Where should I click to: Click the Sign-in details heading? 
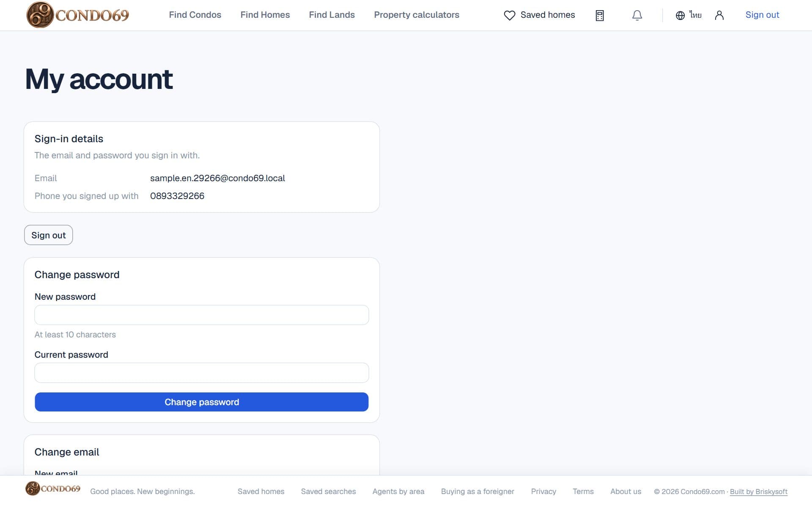click(69, 139)
